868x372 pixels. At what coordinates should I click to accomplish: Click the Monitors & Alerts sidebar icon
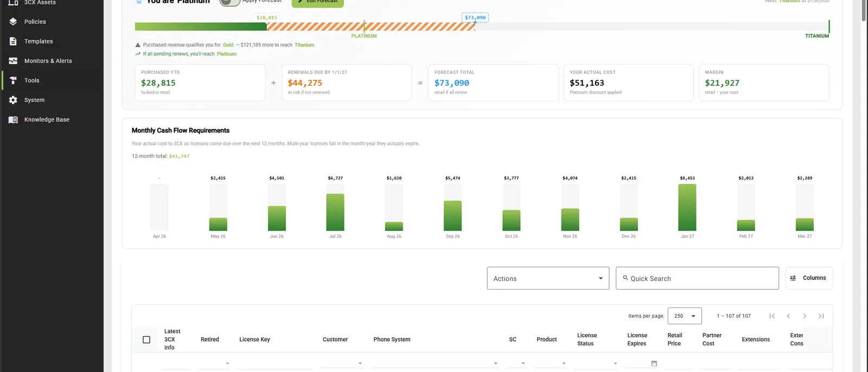(13, 61)
